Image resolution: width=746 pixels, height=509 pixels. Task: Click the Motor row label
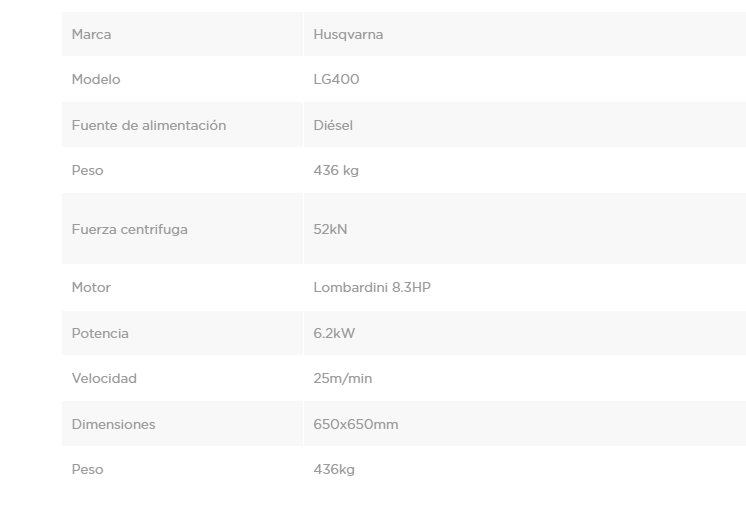click(91, 288)
